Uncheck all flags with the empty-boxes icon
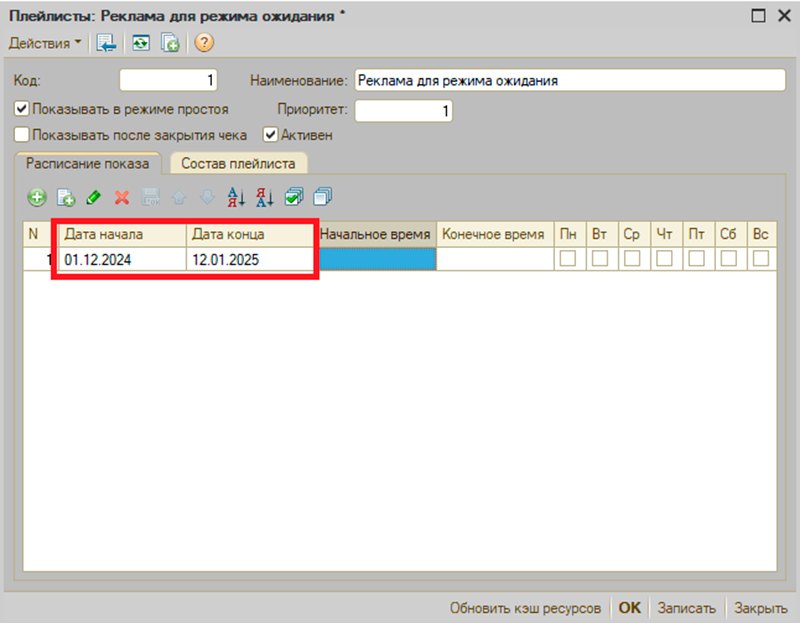800x623 pixels. (322, 197)
